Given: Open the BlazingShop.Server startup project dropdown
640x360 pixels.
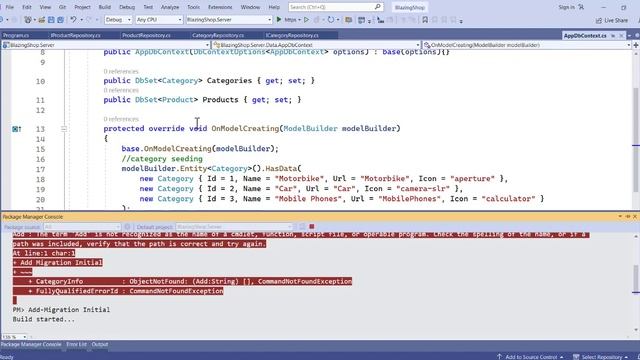Looking at the screenshot, I should click(229, 20).
